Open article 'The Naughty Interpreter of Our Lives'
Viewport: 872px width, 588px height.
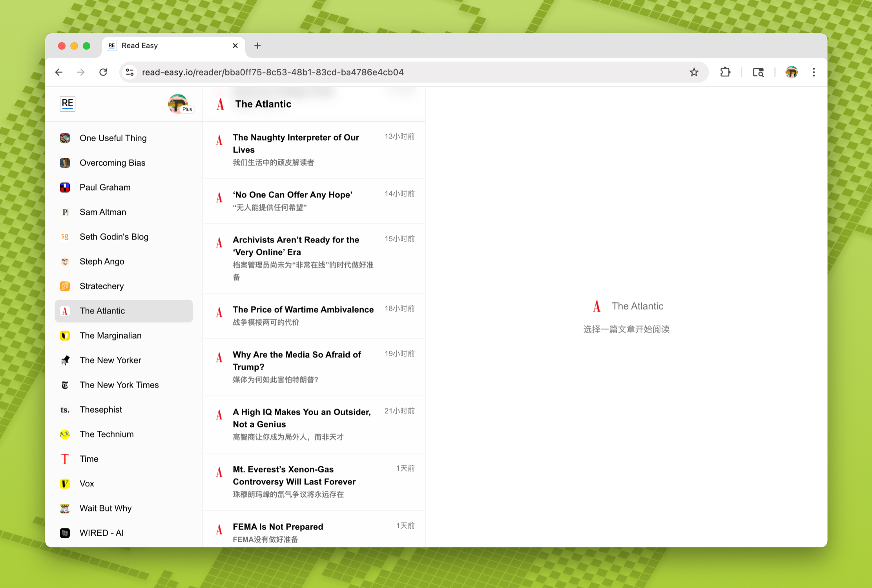(x=314, y=150)
